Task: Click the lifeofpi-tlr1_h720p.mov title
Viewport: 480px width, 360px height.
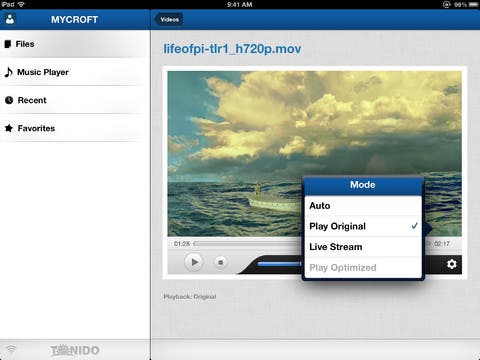Action: pyautogui.click(x=232, y=49)
